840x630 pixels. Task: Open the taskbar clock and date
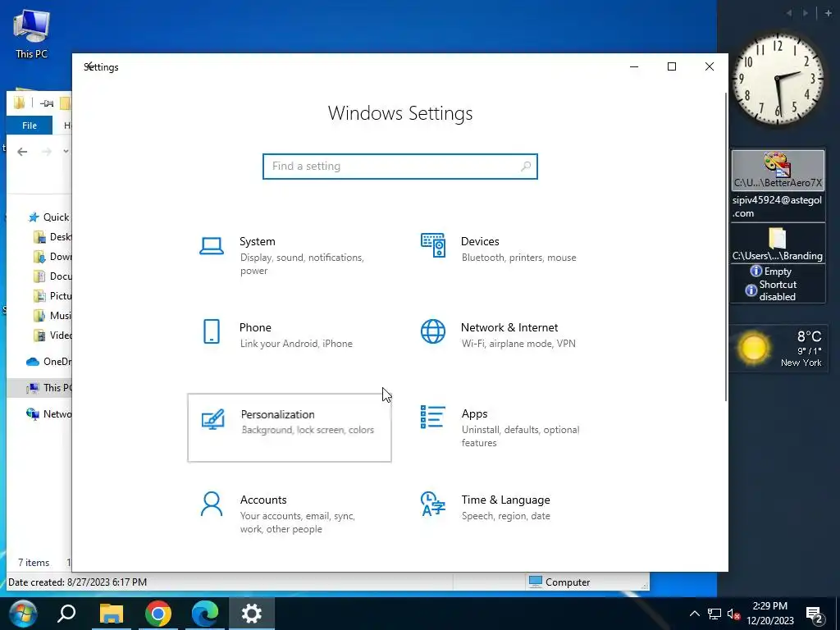point(770,614)
